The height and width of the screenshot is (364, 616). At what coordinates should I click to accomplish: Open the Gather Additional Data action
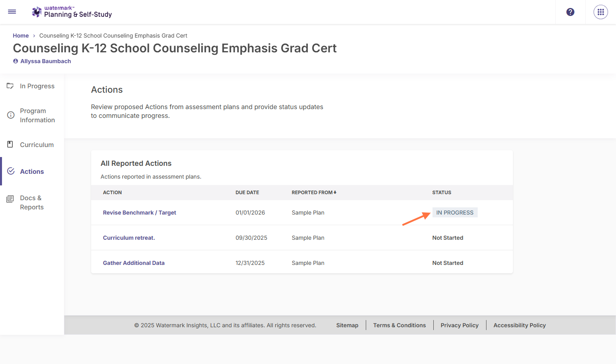134,263
